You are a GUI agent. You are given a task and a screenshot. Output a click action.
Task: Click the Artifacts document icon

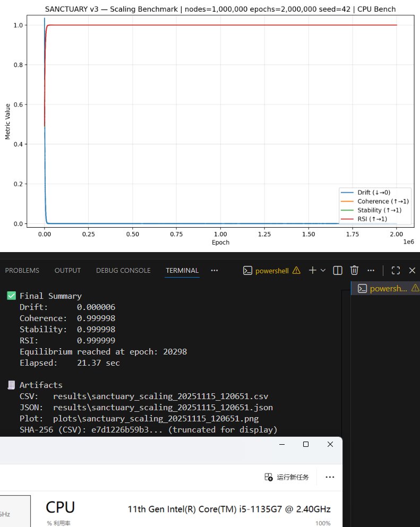pyautogui.click(x=11, y=385)
